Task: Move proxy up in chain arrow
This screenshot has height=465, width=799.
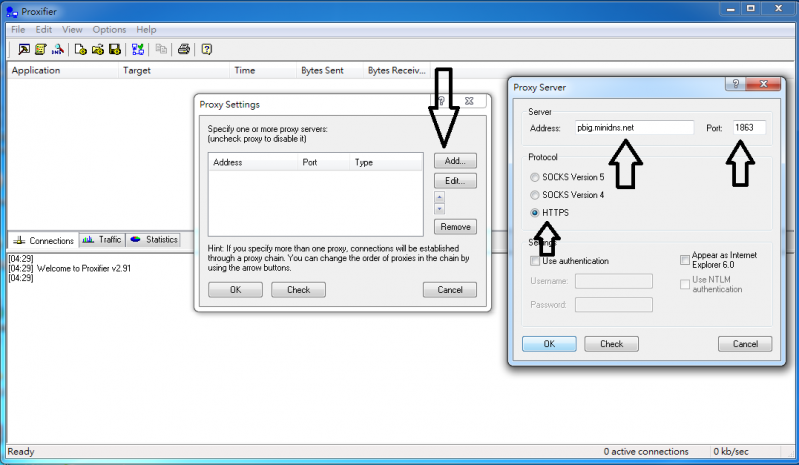Action: [440, 197]
